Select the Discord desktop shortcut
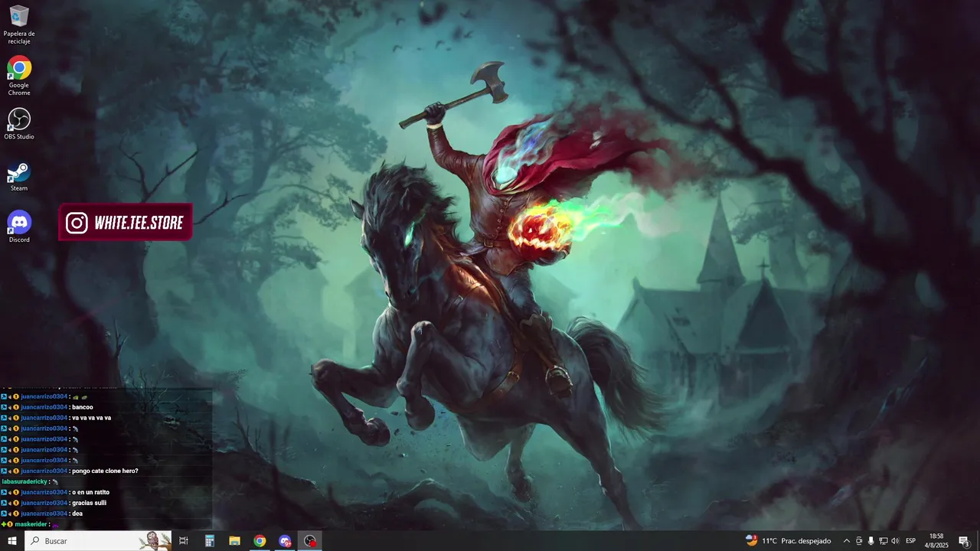The width and height of the screenshot is (980, 551). point(19,227)
